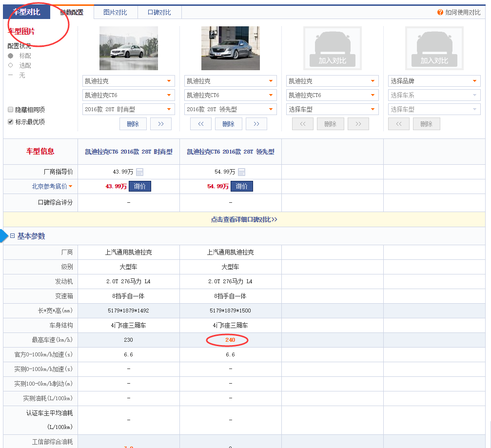Click calculator icon beside 54.99万 guide price
491x448 pixels.
coord(241,172)
